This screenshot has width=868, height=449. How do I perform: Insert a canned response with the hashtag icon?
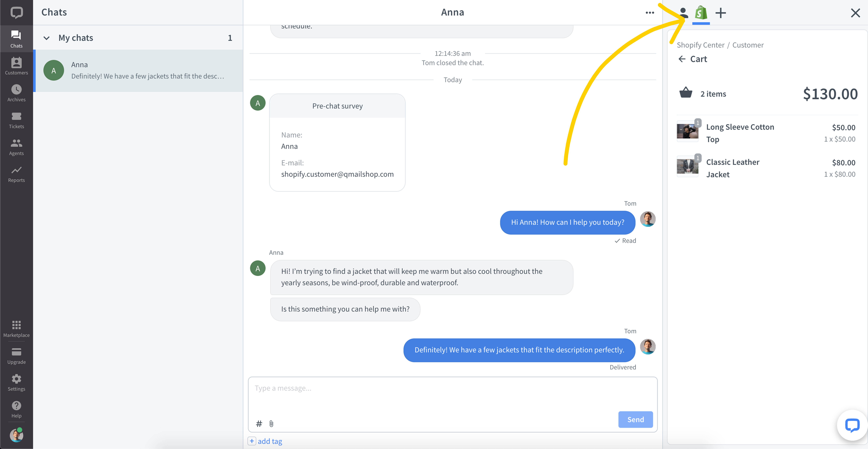tap(259, 424)
